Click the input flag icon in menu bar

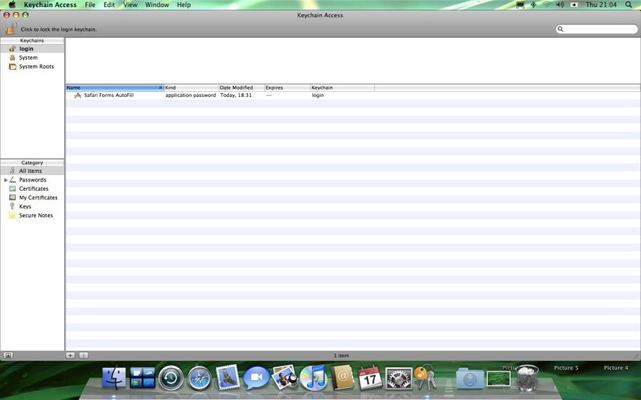(574, 4)
